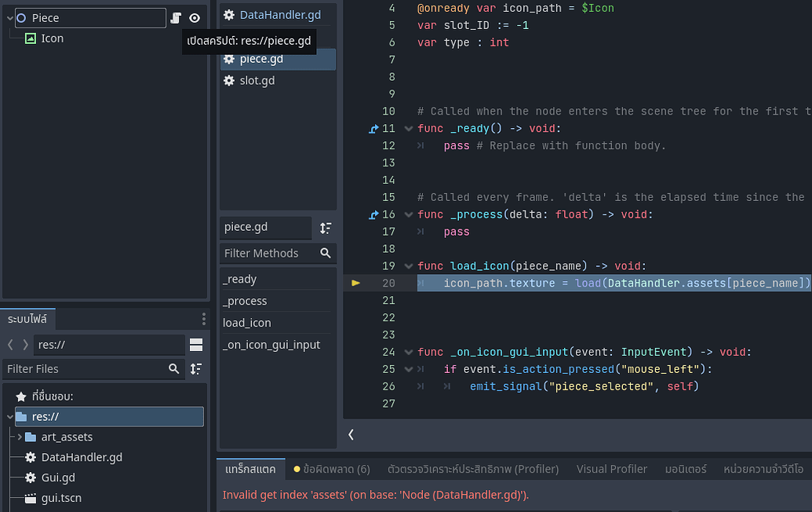Viewport: 812px width, 512px height.
Task: Collapse the load_icon function at line 19
Action: pos(408,265)
